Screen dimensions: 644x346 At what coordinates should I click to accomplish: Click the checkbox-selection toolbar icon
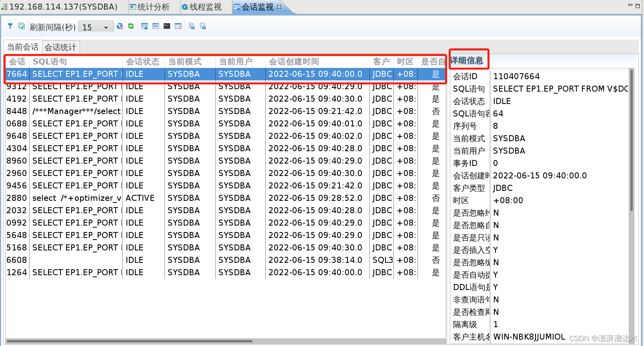pyautogui.click(x=22, y=26)
